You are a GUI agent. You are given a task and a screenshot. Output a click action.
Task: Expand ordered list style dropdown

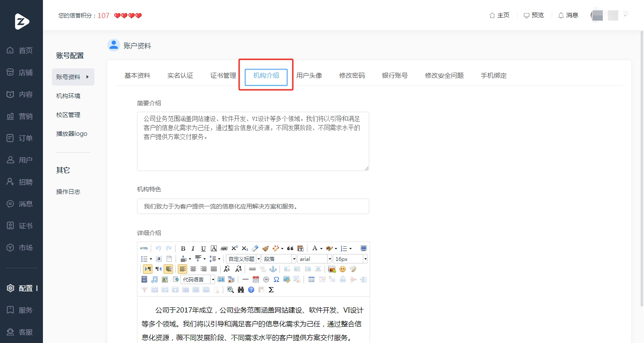pos(350,248)
